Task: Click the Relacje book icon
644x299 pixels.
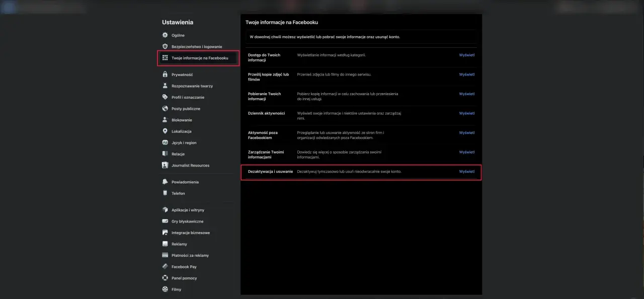Action: (x=165, y=154)
